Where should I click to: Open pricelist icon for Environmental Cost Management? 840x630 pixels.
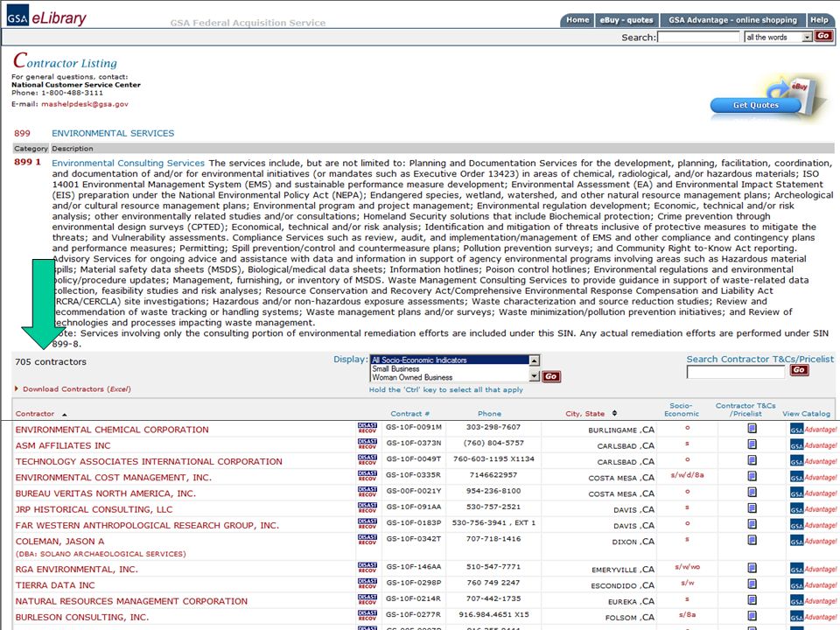pyautogui.click(x=752, y=477)
